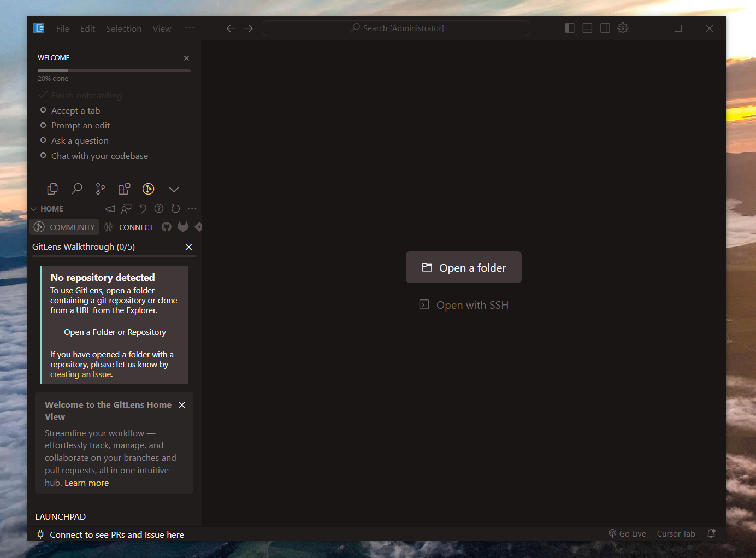Open notifications bell in status bar
The width and height of the screenshot is (756, 558).
pyautogui.click(x=711, y=533)
